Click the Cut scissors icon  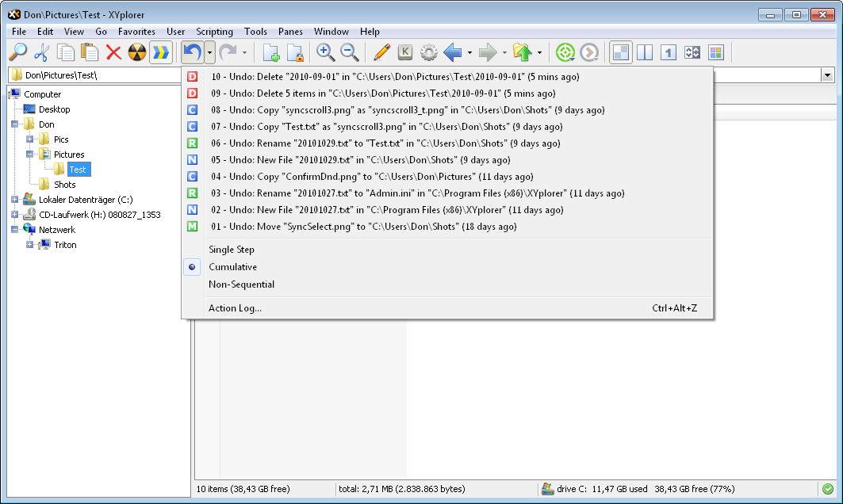(x=42, y=52)
